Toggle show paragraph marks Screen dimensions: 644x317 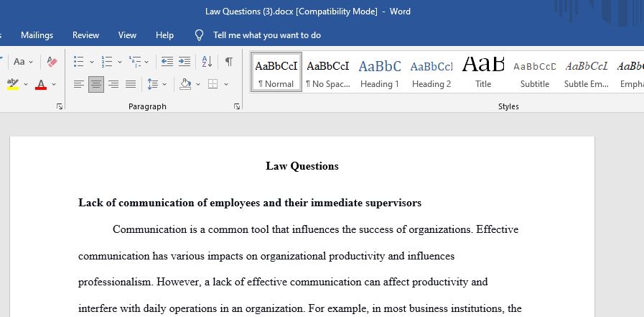tap(229, 62)
